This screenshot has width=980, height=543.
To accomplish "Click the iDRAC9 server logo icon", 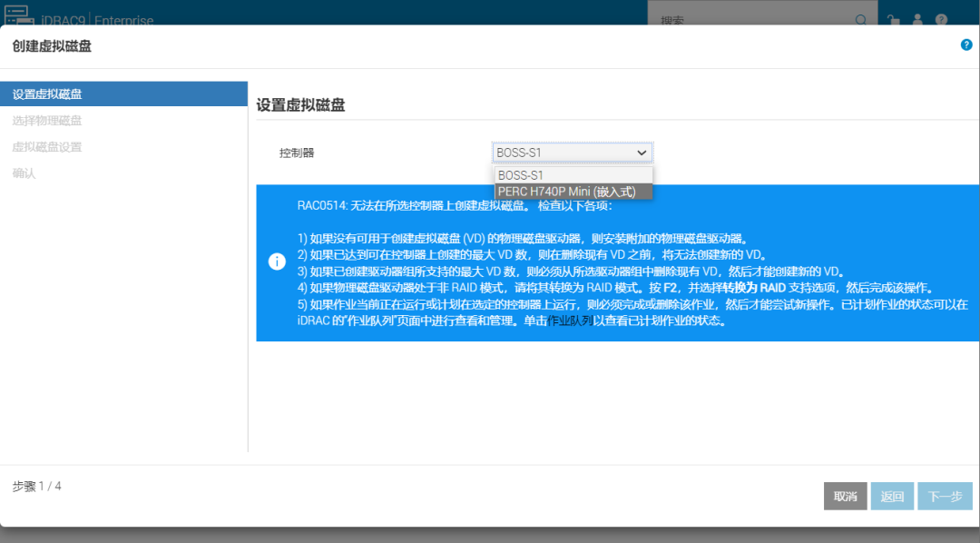I will [x=19, y=15].
